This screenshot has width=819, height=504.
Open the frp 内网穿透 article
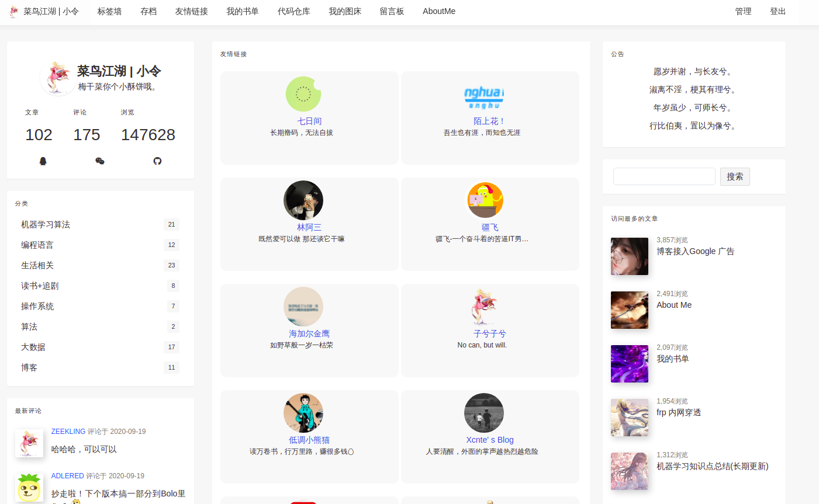click(679, 412)
